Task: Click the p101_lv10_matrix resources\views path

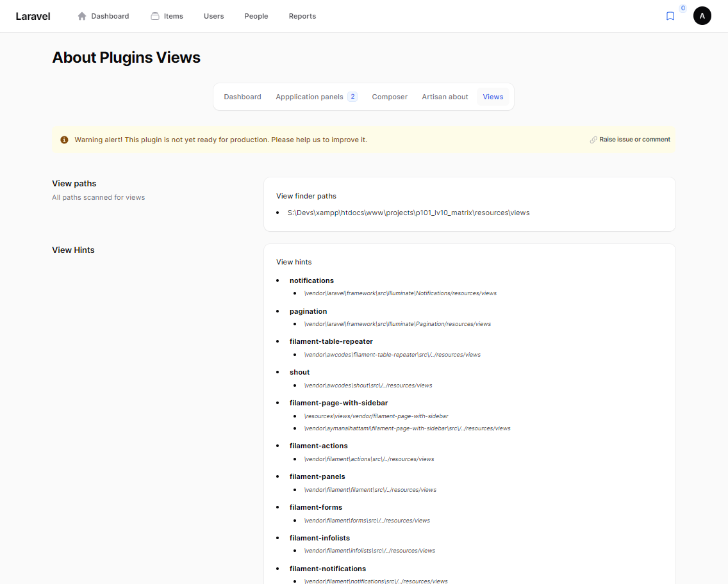Action: tap(409, 213)
